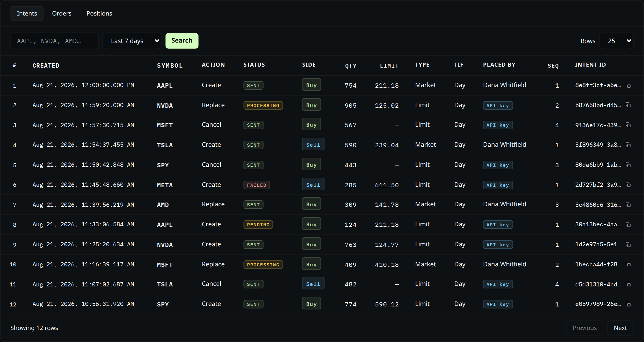Sort by the CREATED column header

point(46,66)
